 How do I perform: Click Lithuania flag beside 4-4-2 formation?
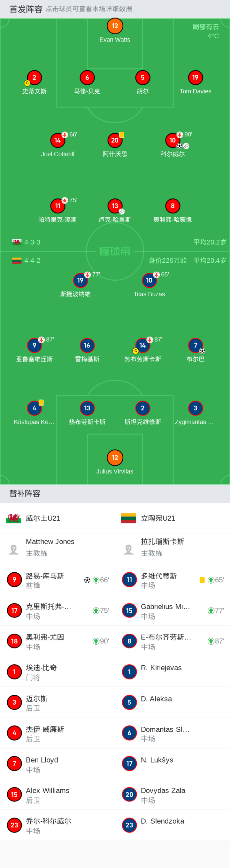coord(17,260)
